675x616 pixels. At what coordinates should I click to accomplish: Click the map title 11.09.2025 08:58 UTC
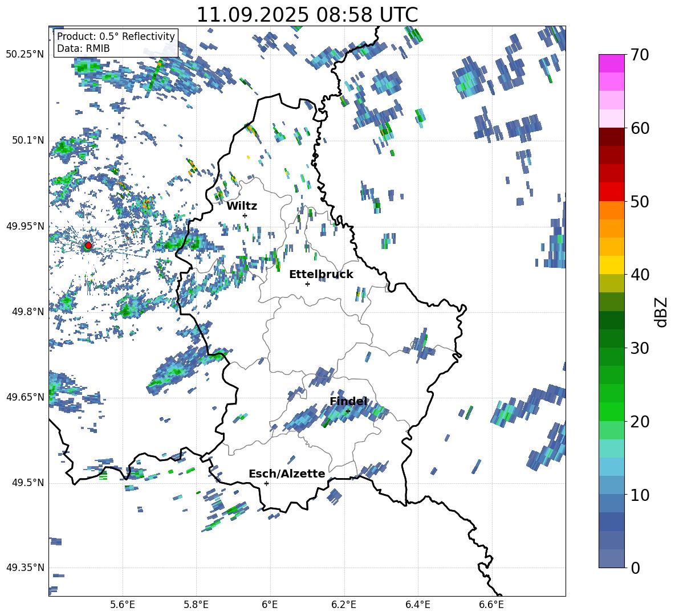(x=307, y=15)
